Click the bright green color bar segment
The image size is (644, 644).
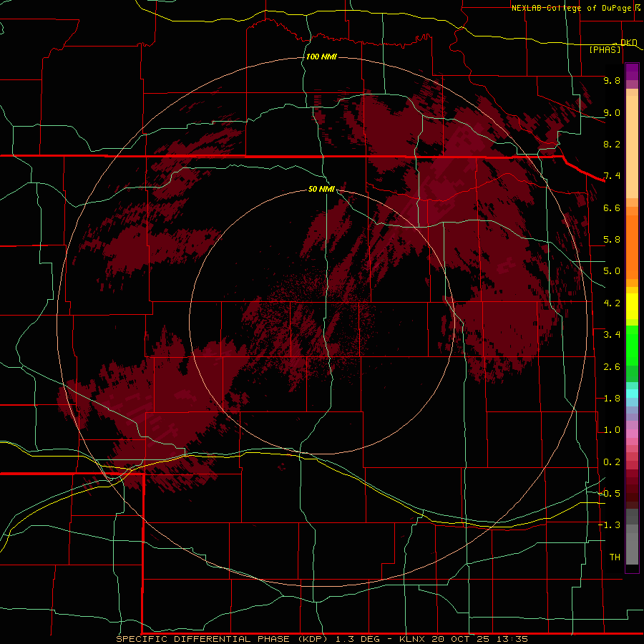pyautogui.click(x=632, y=346)
